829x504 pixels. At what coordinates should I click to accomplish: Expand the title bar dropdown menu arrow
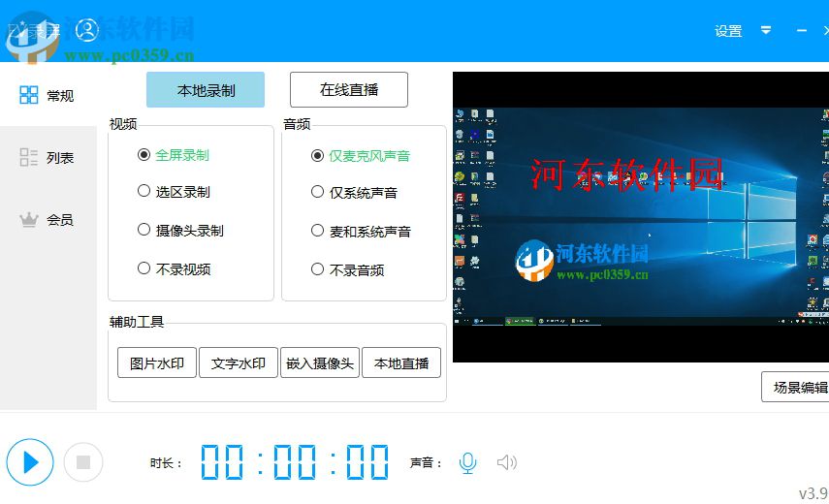coord(766,30)
